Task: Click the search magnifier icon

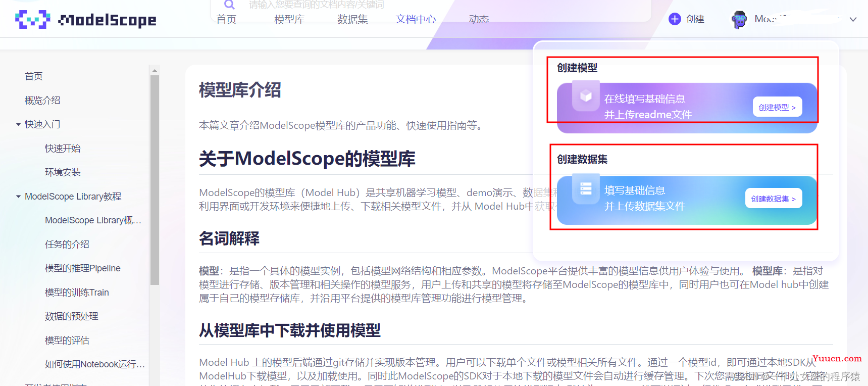Action: (x=229, y=5)
